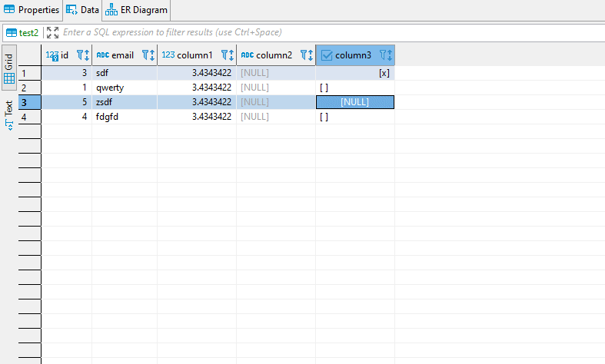
Task: Select row header number 4
Action: coord(30,117)
